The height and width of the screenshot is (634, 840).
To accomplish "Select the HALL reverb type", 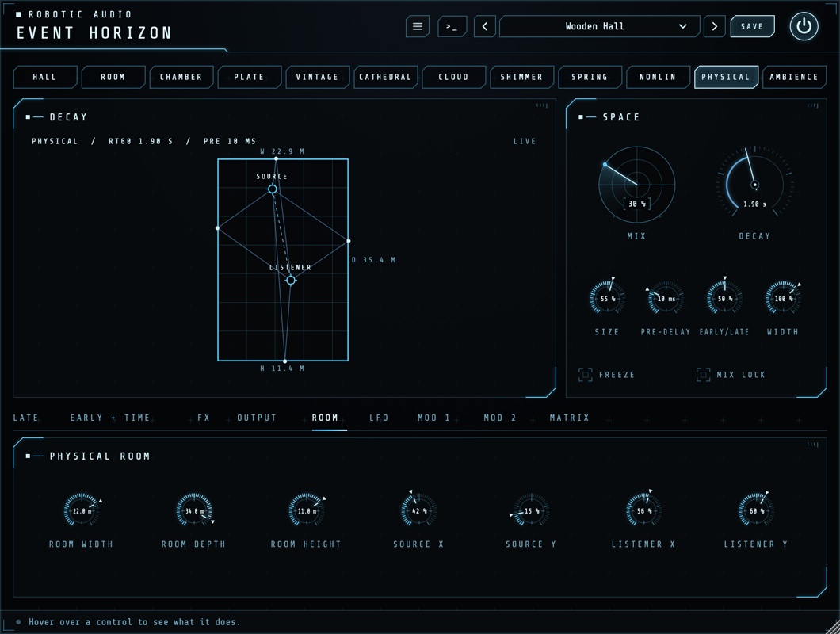I will (45, 77).
